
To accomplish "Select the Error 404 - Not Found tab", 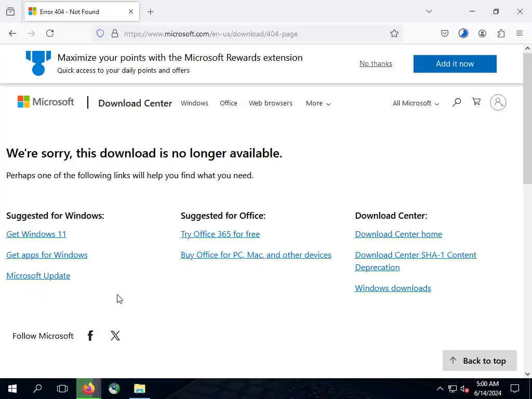I will 82,12.
